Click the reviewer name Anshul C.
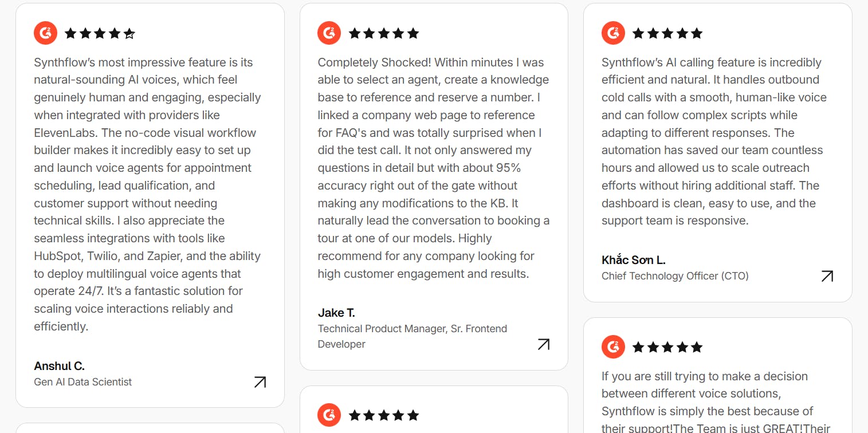This screenshot has width=868, height=433. tap(60, 366)
